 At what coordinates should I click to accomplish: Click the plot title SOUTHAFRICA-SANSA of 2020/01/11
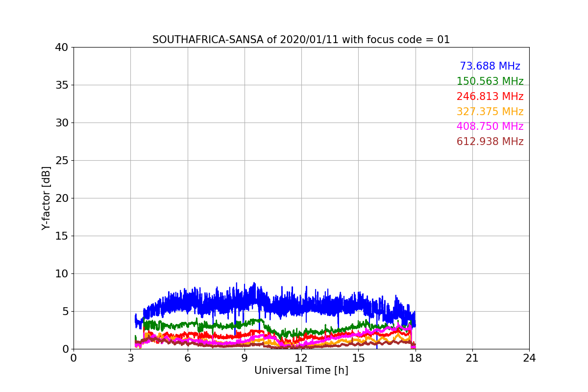301,40
